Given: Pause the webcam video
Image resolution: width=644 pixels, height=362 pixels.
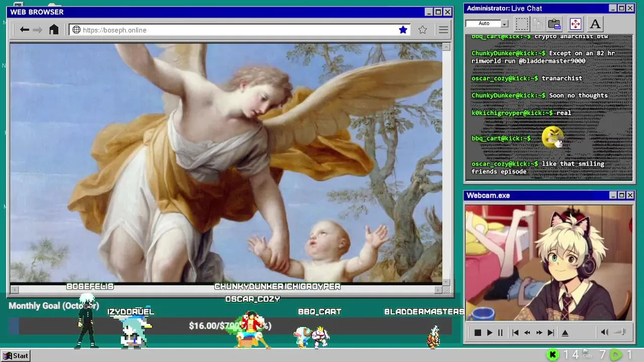Looking at the screenshot, I should [500, 332].
